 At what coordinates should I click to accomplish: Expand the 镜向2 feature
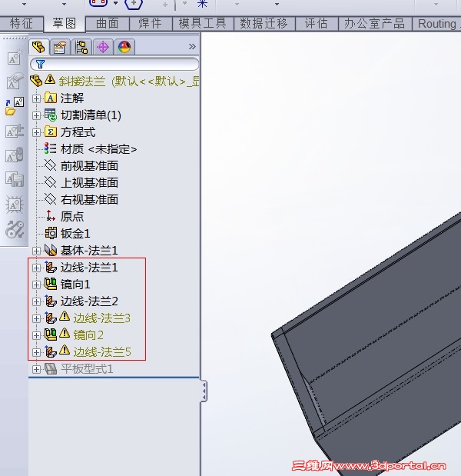(36, 336)
